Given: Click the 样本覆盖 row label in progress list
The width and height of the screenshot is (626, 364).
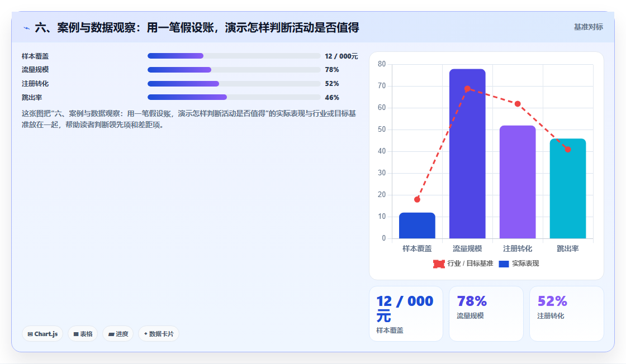Looking at the screenshot, I should click(x=35, y=56).
